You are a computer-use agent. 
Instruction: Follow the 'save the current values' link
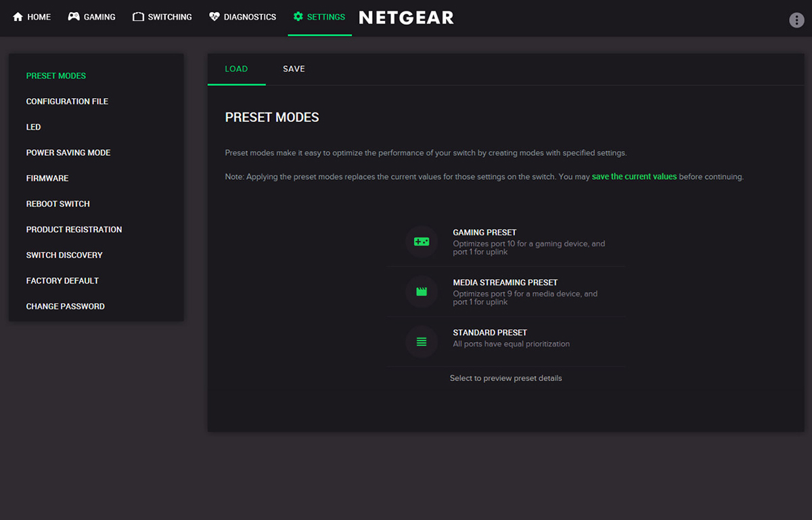(634, 177)
